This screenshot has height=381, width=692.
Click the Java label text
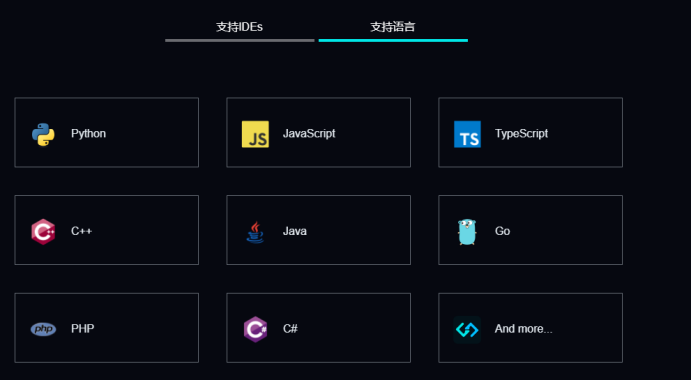295,231
